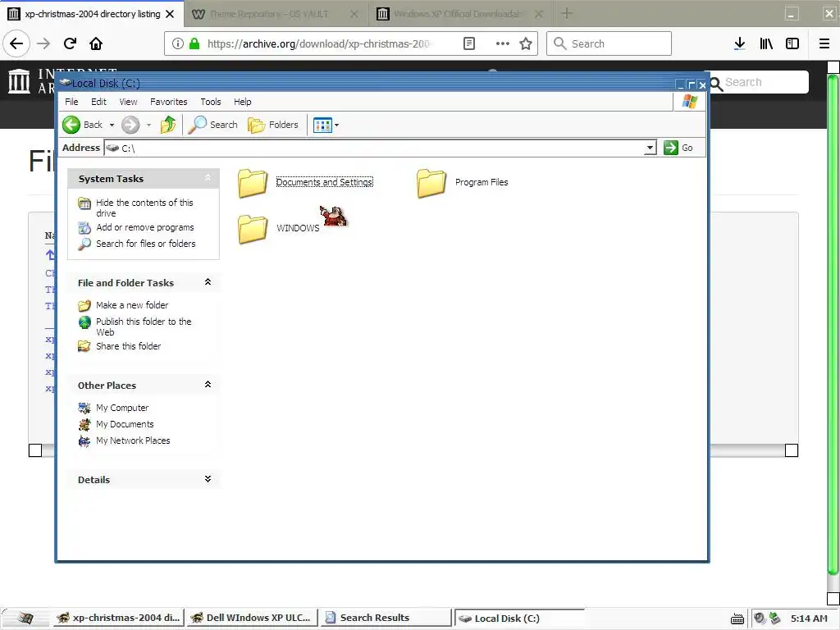
Task: Open the Edit menu in Explorer
Action: click(98, 102)
